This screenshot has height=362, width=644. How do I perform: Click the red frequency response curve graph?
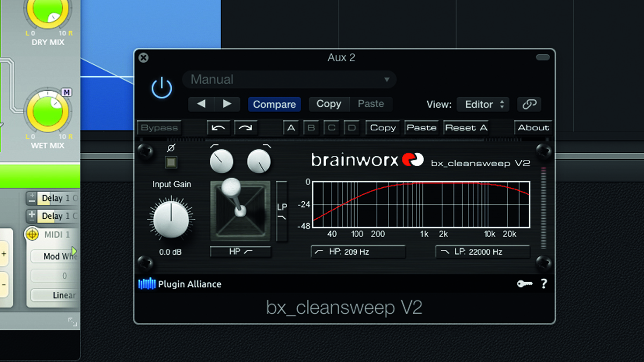coord(421,204)
